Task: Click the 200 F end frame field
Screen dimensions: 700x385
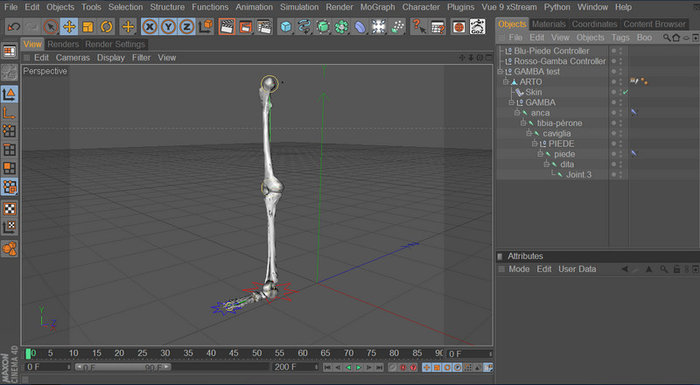Action: click(x=295, y=367)
